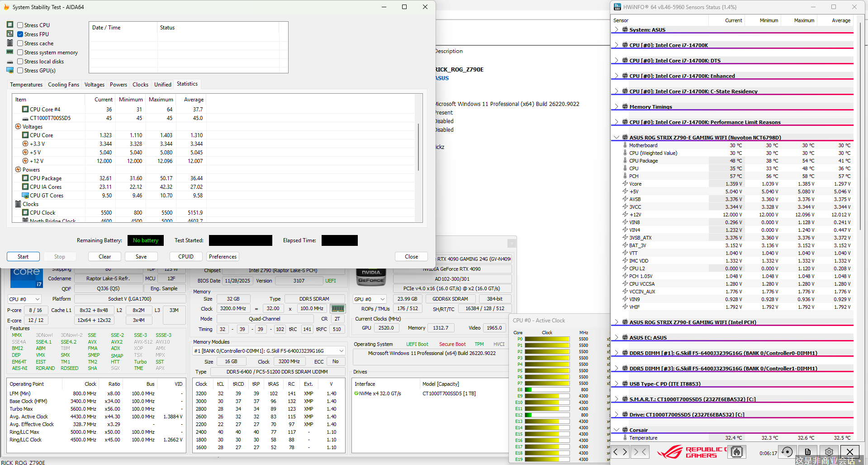Click the HWiNFO logging document icon
The height and width of the screenshot is (465, 868).
[808, 451]
